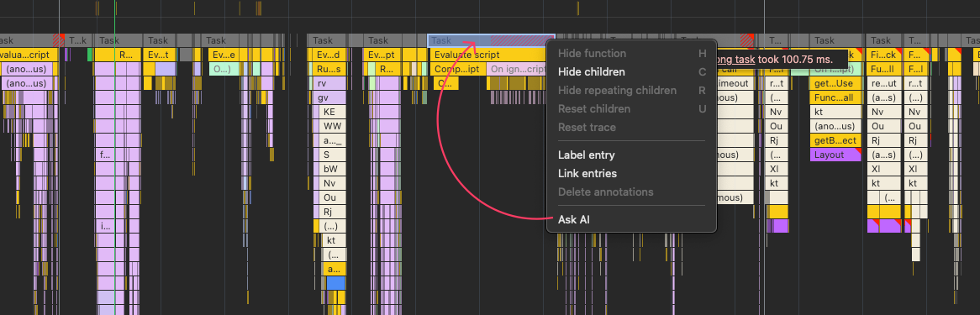
Task: Select the get...Use entry
Action: 835,83
